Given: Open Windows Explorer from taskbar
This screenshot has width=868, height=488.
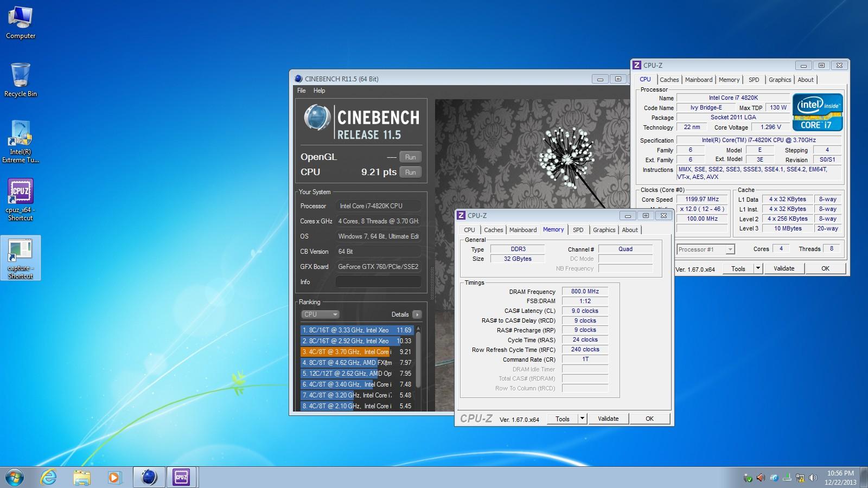Looking at the screenshot, I should point(82,477).
